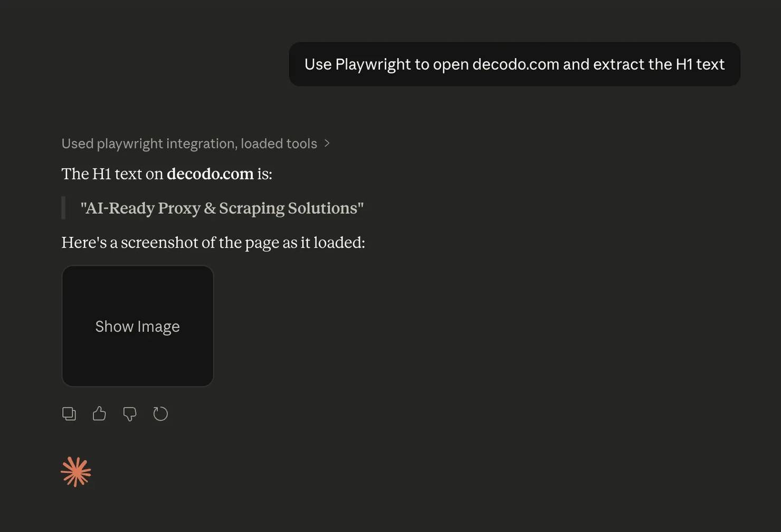Click the word 'Playwright' in the user prompt
This screenshot has height=532, width=781.
click(x=373, y=64)
